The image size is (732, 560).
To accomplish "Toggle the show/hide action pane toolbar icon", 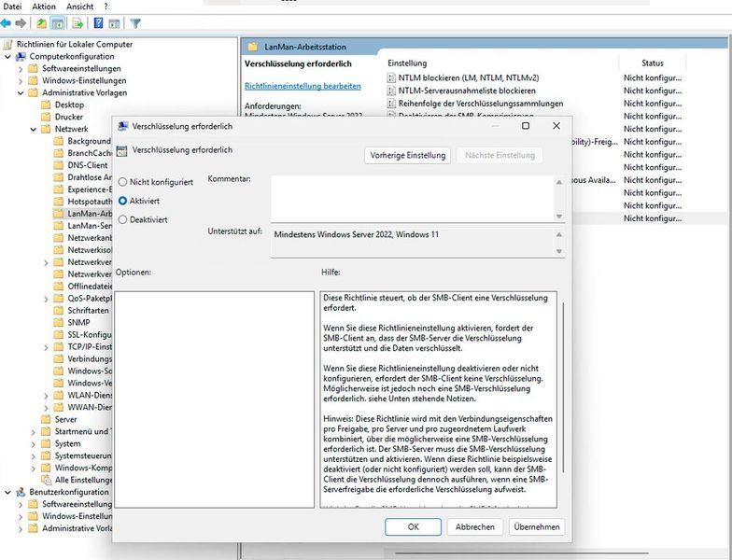I will pos(114,22).
